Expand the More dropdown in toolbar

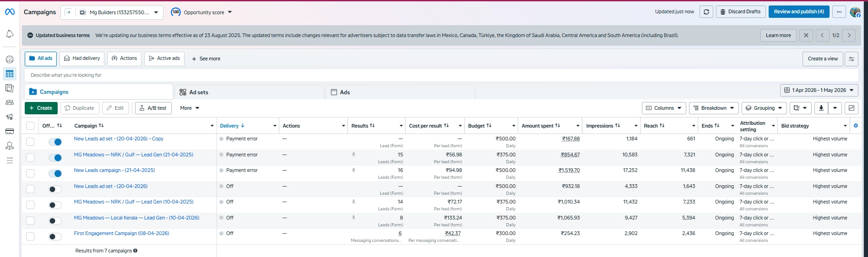(190, 108)
